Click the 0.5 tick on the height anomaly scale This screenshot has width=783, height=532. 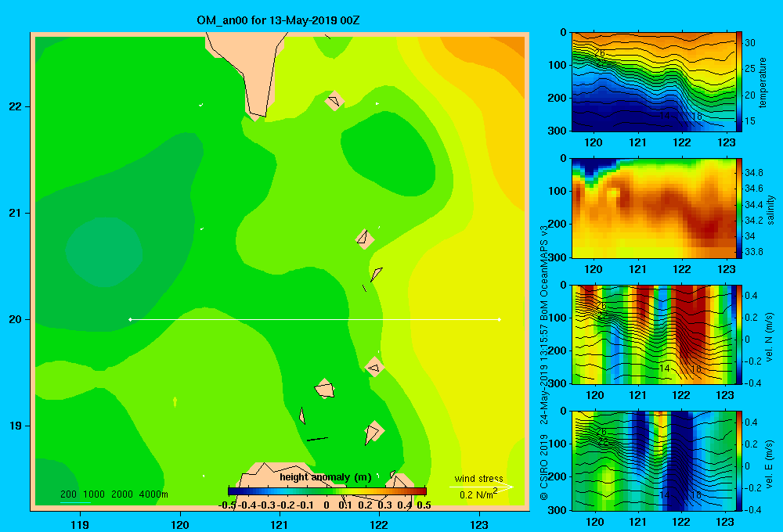click(x=424, y=505)
